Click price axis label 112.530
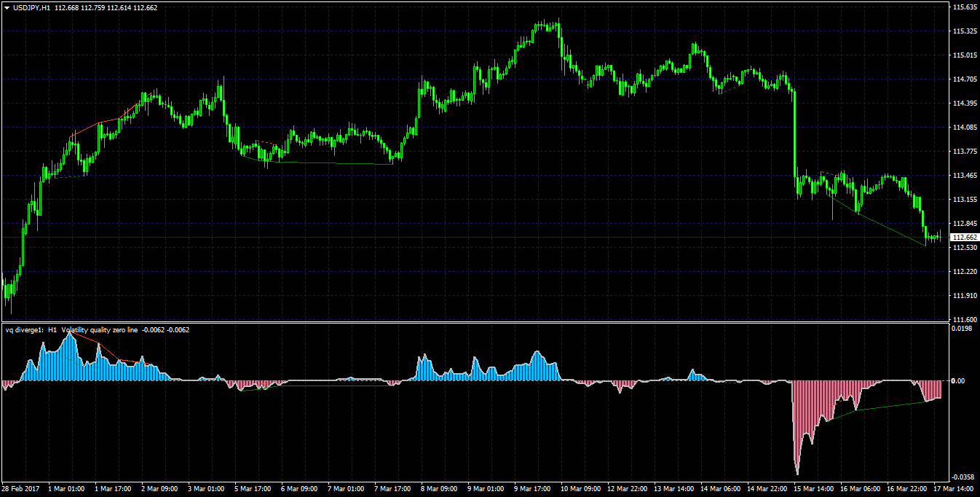This screenshot has width=980, height=497. pyautogui.click(x=964, y=248)
